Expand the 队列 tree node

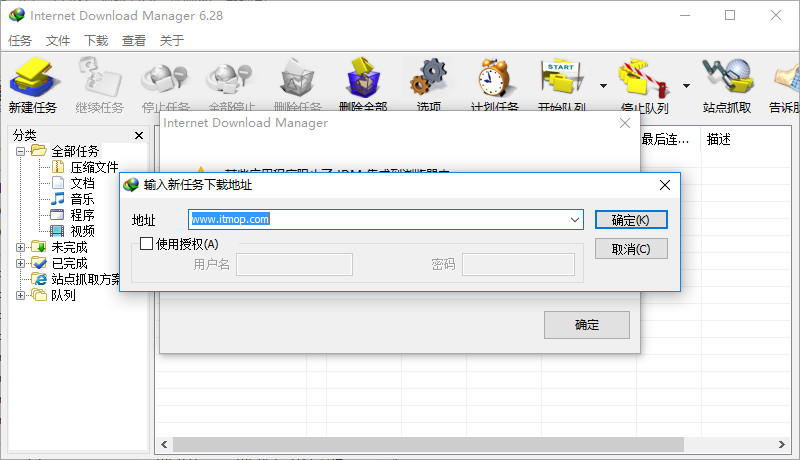click(x=20, y=295)
